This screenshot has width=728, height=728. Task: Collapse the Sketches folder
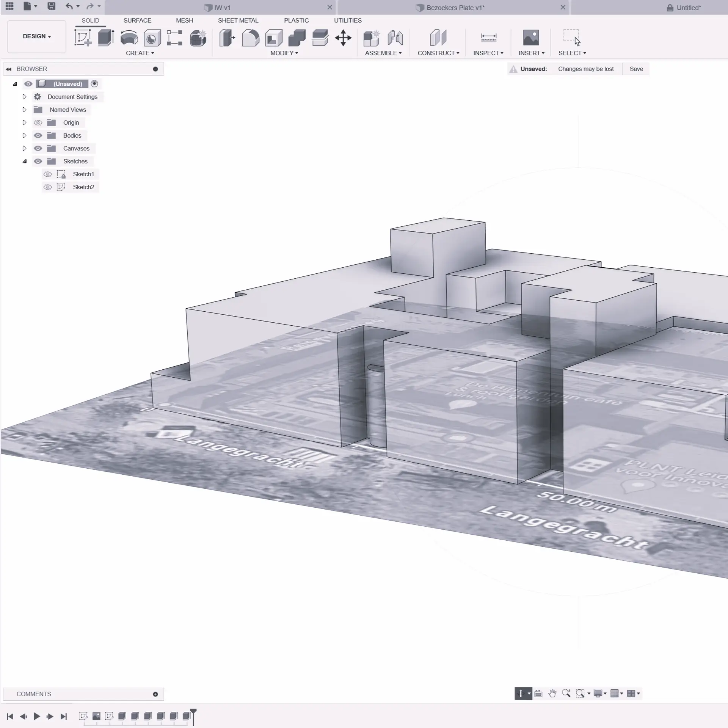pyautogui.click(x=24, y=162)
